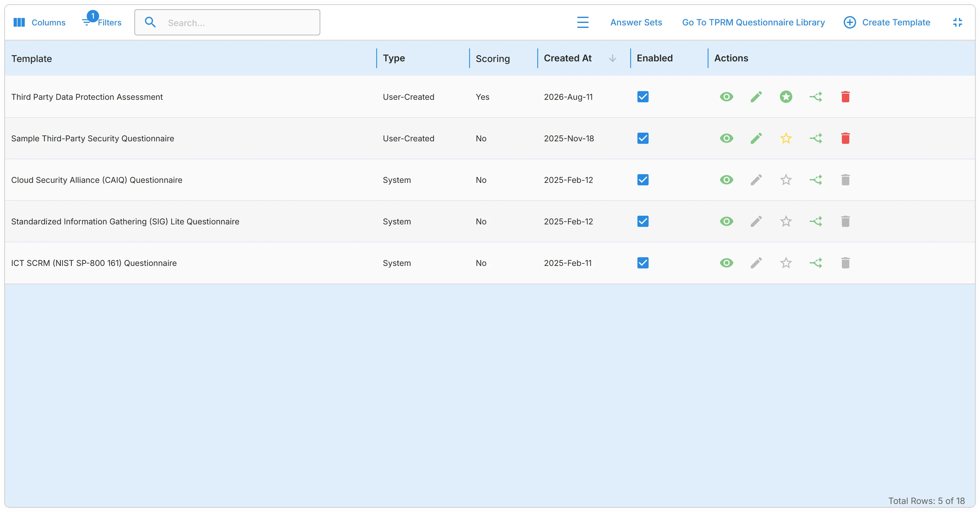Open Answer Sets
The height and width of the screenshot is (512, 980).
pos(636,22)
